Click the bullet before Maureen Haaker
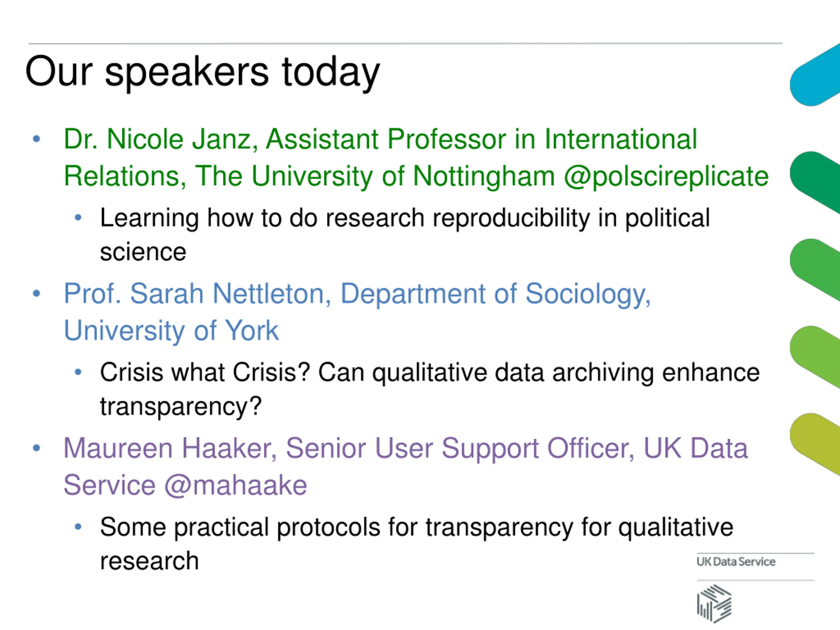 click(36, 448)
